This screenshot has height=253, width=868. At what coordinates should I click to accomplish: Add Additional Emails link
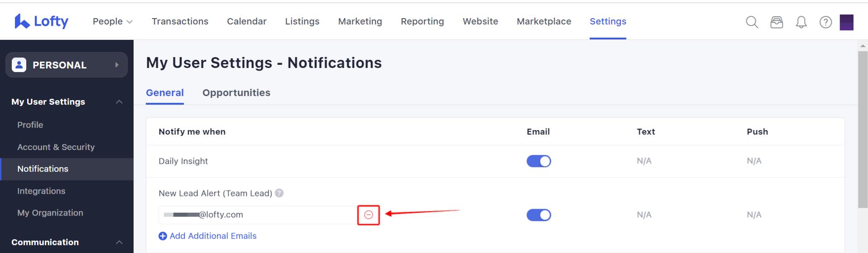pyautogui.click(x=207, y=236)
